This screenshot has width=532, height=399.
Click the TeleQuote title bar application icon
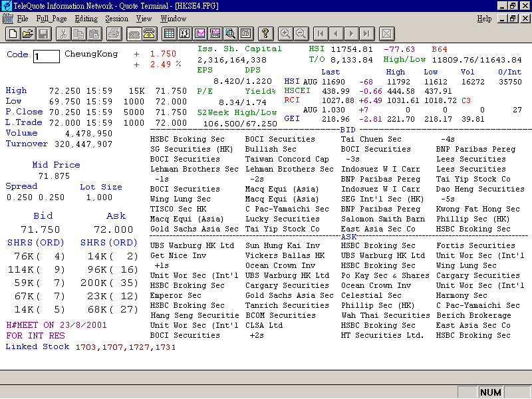[x=6, y=5]
